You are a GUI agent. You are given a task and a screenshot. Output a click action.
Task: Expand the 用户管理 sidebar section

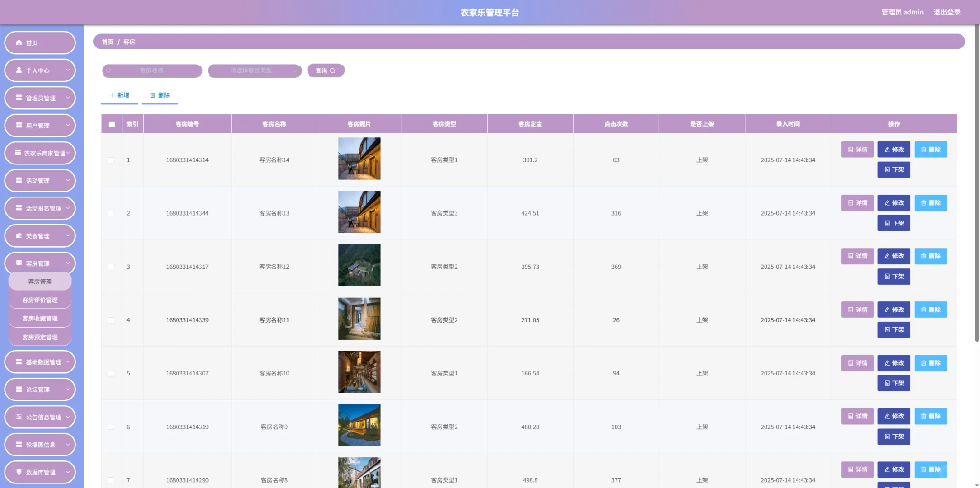[x=40, y=126]
